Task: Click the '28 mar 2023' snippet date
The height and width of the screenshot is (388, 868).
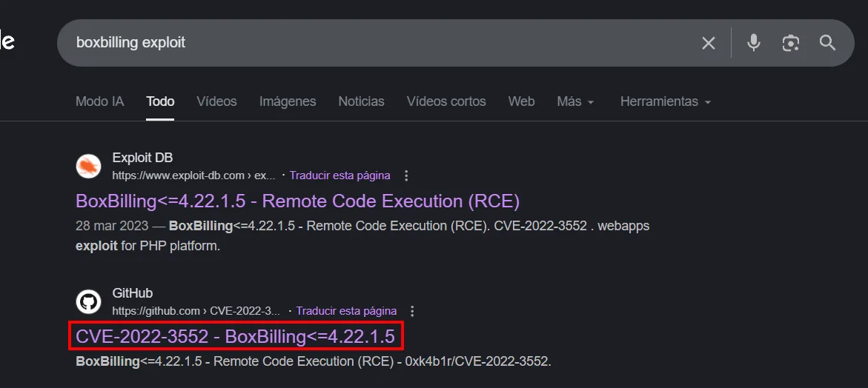Action: [112, 226]
